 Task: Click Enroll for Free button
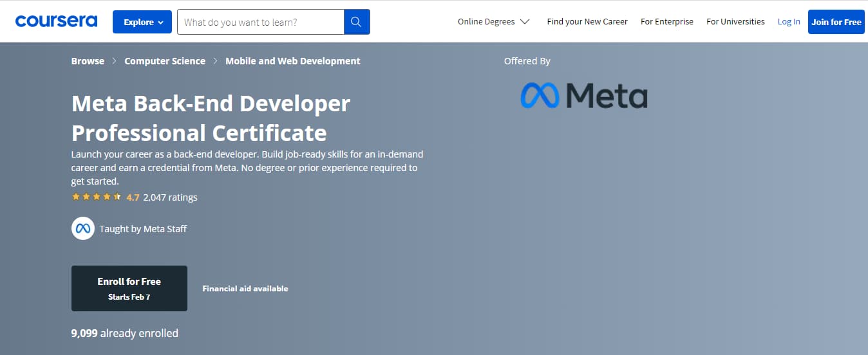(129, 288)
